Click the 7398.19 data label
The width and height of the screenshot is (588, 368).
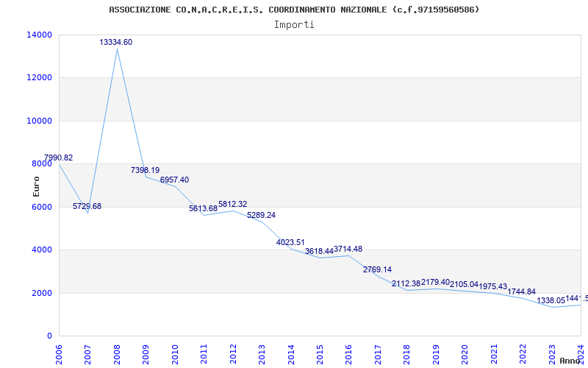[x=145, y=170]
